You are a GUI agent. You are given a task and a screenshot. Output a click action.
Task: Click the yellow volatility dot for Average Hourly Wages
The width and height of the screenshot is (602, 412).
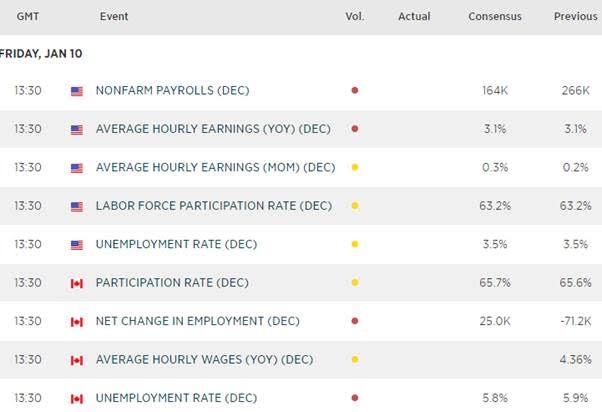pos(354,360)
